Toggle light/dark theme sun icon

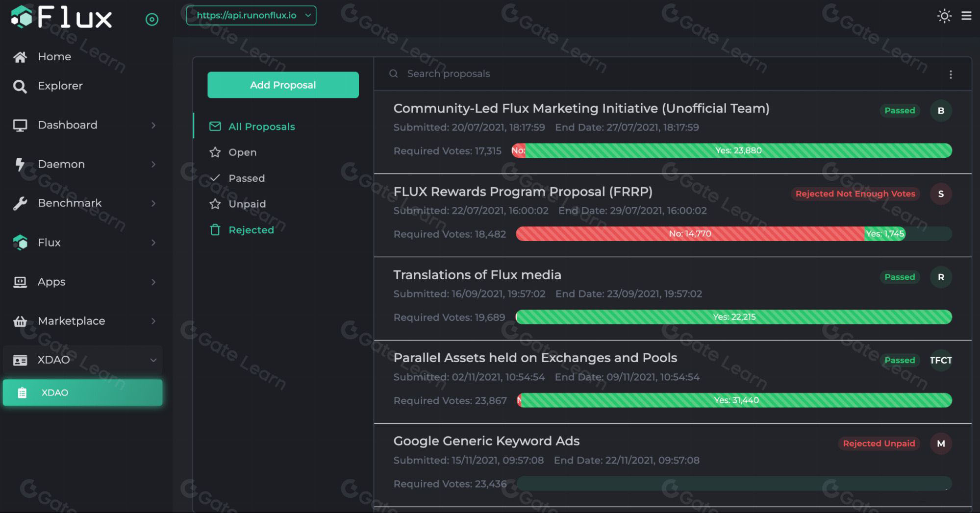click(944, 16)
